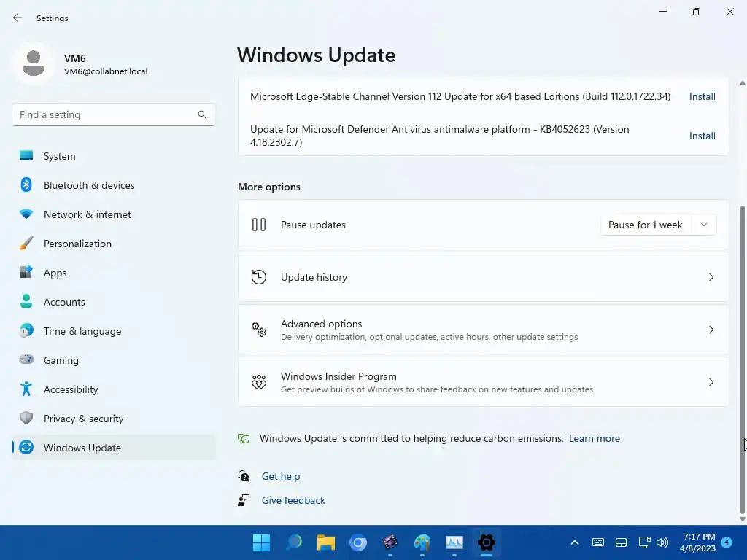Select Network & internet in the sidebar
The height and width of the screenshot is (560, 747).
coord(113,214)
